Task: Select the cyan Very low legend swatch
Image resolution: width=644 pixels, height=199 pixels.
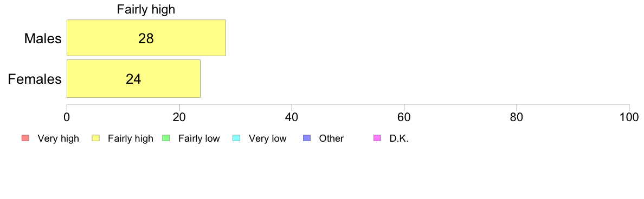Action: click(236, 138)
